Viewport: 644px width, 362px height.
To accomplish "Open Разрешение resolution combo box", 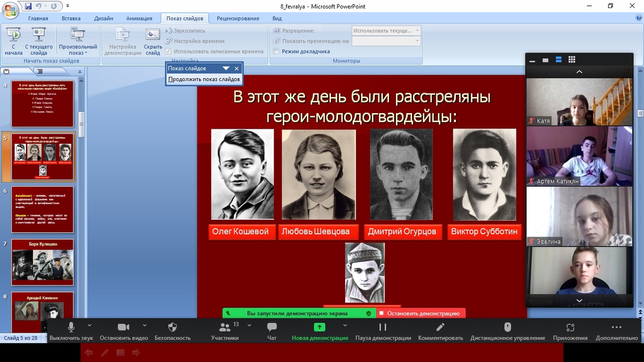I will pyautogui.click(x=386, y=31).
